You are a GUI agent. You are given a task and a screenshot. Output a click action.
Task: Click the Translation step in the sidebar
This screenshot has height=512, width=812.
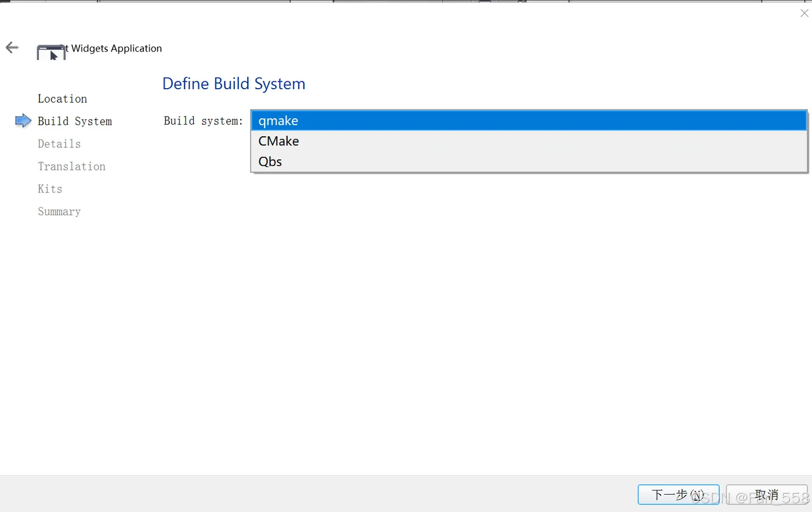click(72, 166)
